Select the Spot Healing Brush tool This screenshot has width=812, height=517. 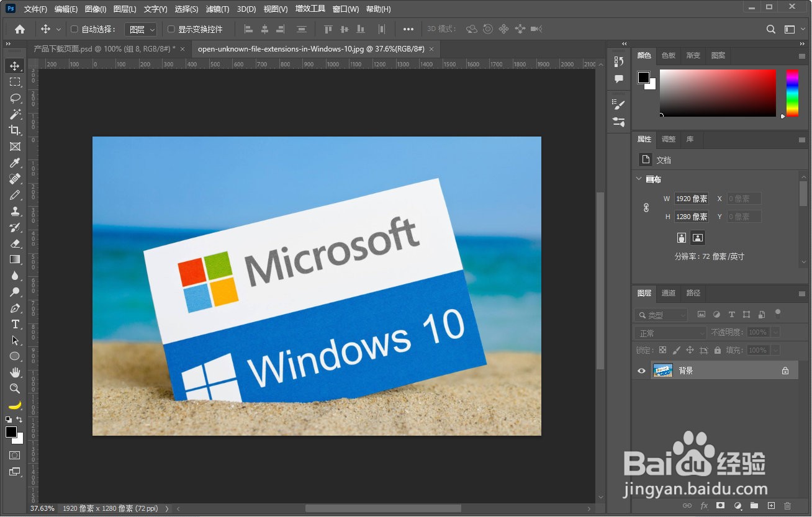coord(15,179)
